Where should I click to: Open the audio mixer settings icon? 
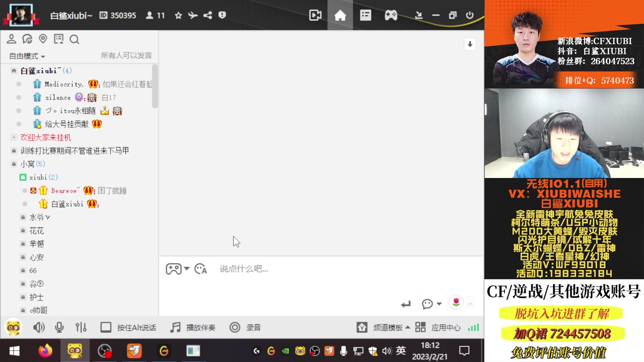coord(81,327)
